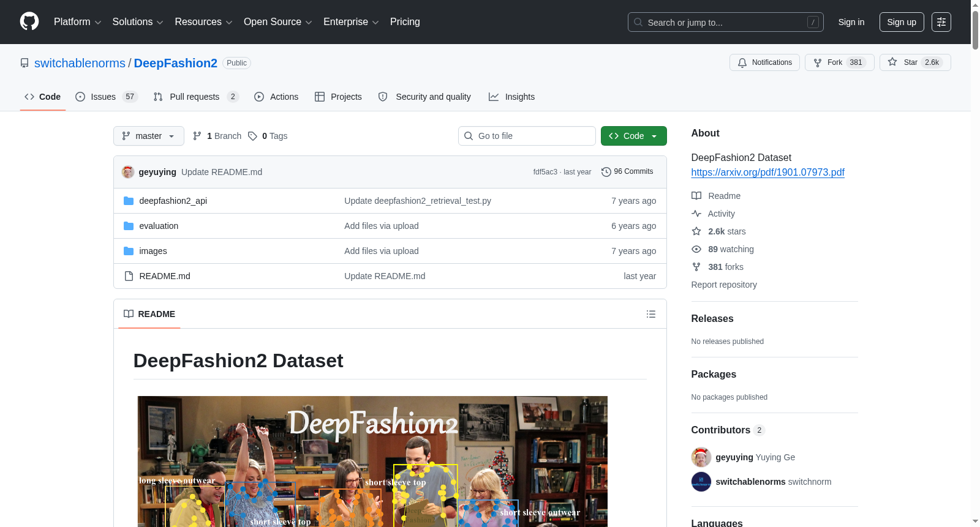The height and width of the screenshot is (527, 980).
Task: Switch to the Code tab
Action: point(43,97)
